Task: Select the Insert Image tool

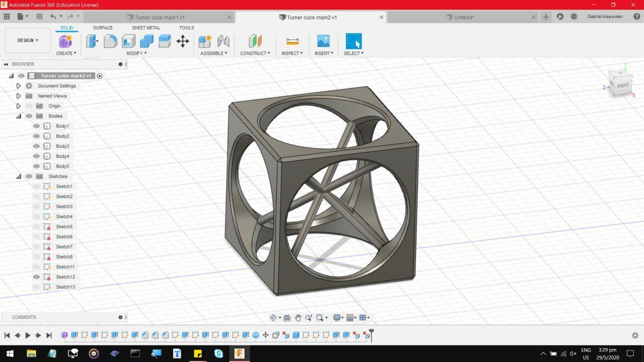Action: (x=324, y=41)
